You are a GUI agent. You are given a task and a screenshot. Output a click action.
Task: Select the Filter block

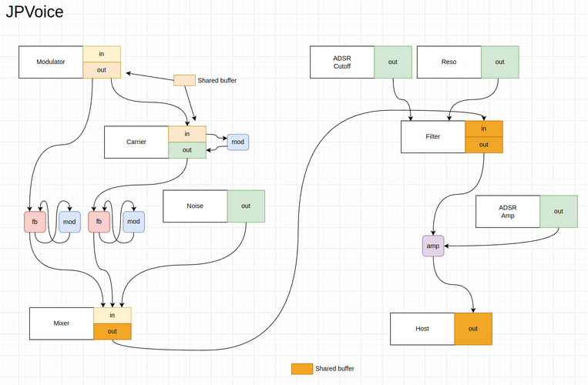[x=433, y=137]
